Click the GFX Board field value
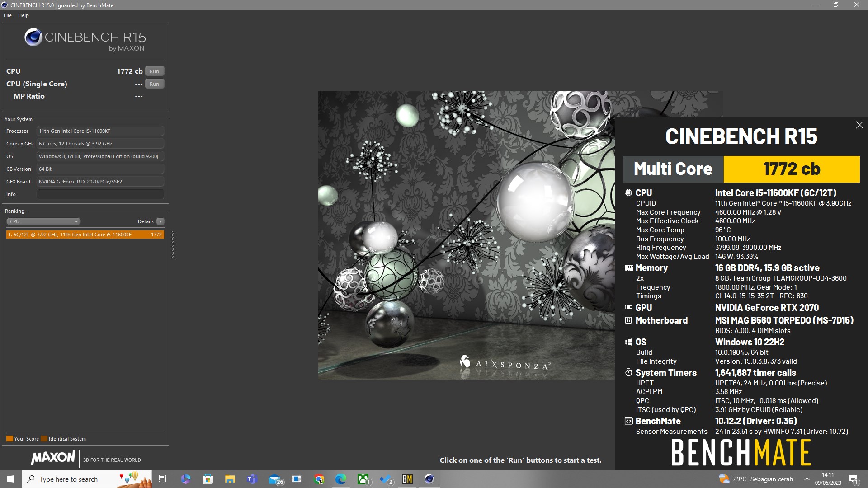Viewport: 868px width, 488px height. coord(100,182)
